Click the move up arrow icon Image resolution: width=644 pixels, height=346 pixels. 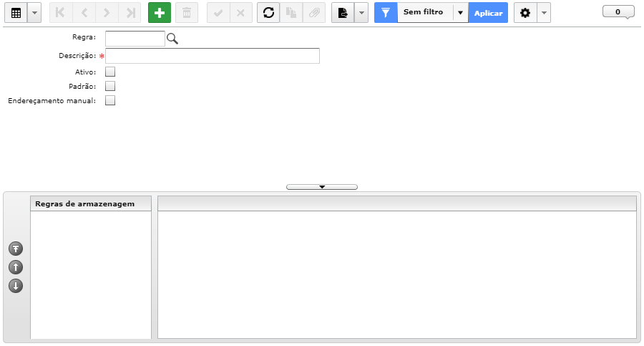click(16, 267)
